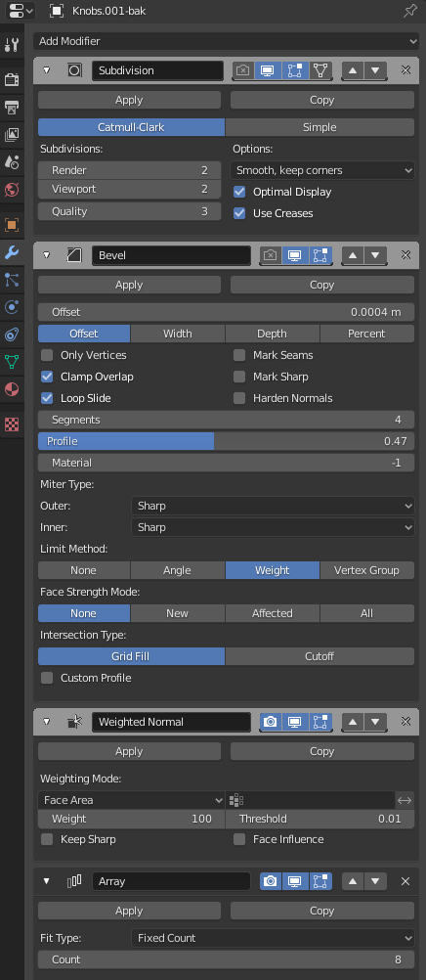Open the Particles properties tab
The width and height of the screenshot is (426, 980).
tap(12, 280)
